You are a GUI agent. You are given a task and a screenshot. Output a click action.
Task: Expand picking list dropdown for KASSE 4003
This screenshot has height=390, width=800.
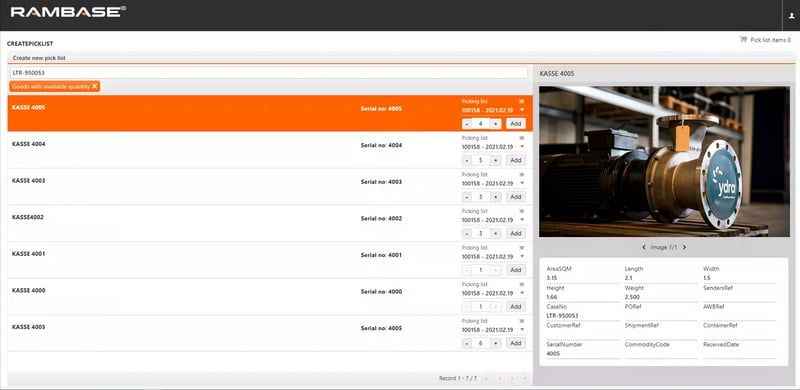522,183
